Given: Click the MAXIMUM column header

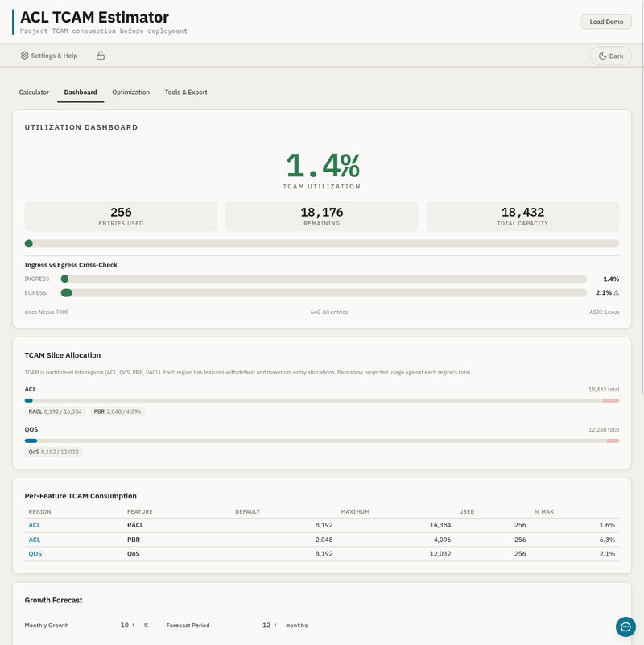Looking at the screenshot, I should (x=355, y=511).
